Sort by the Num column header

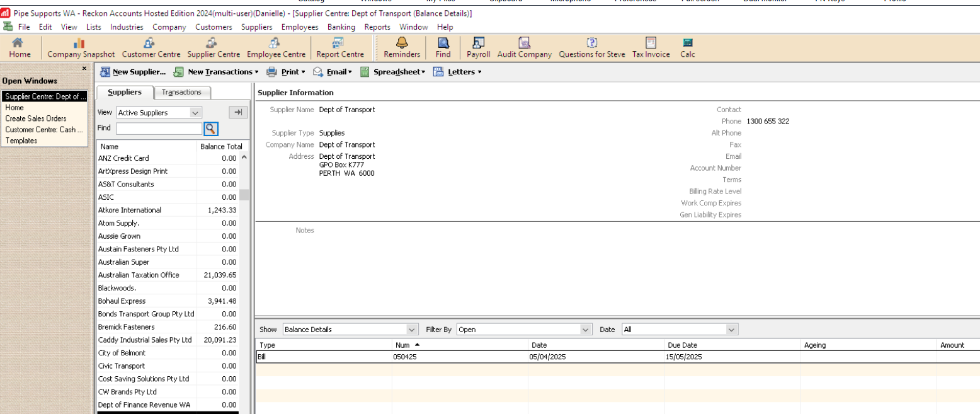460,345
